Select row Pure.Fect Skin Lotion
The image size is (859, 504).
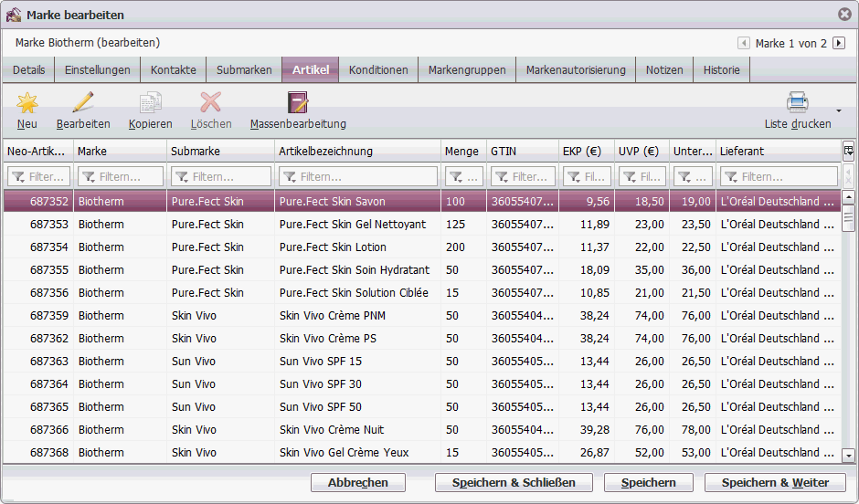[x=422, y=247]
